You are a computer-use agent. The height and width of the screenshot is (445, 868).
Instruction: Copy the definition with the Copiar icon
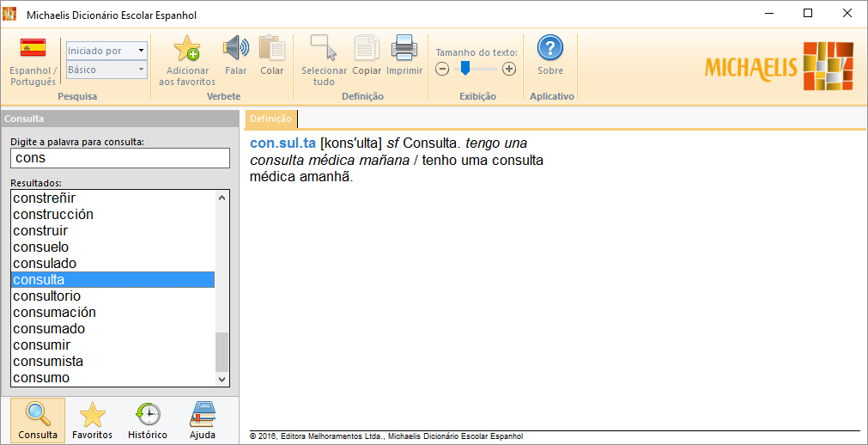tap(367, 48)
